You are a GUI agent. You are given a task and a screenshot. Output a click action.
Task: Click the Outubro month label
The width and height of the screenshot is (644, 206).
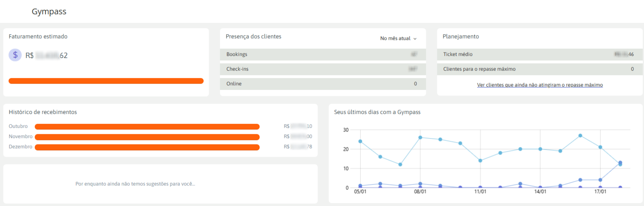(18, 126)
